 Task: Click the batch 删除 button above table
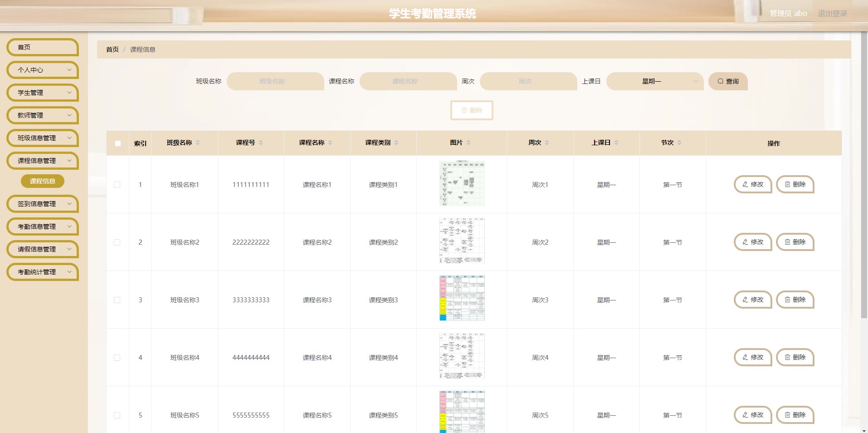[472, 110]
